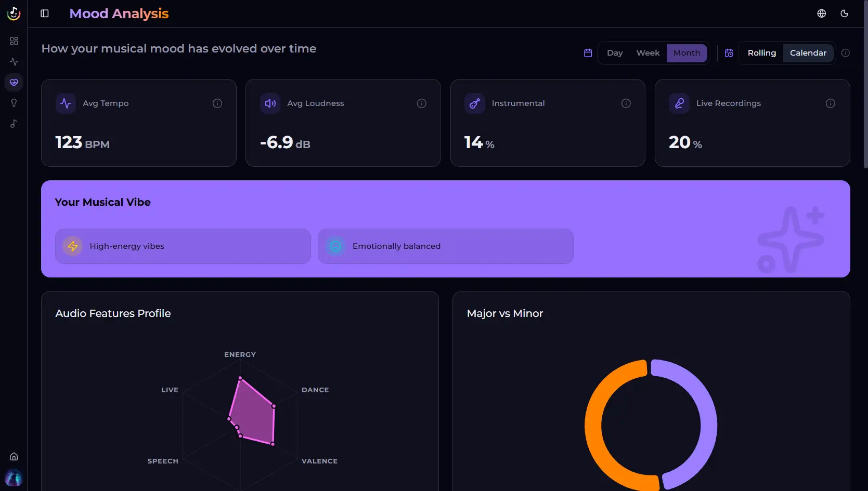
Task: Open the lightbulb insights icon in sidebar
Action: pyautogui.click(x=14, y=103)
